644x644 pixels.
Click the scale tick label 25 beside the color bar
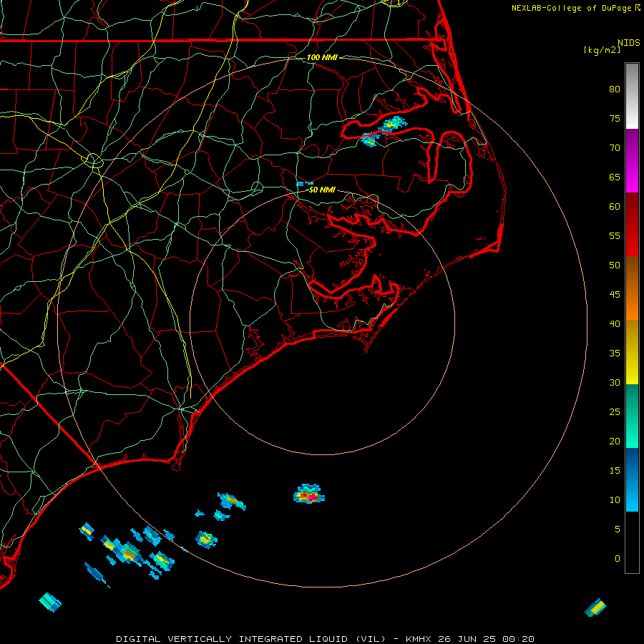coord(615,412)
